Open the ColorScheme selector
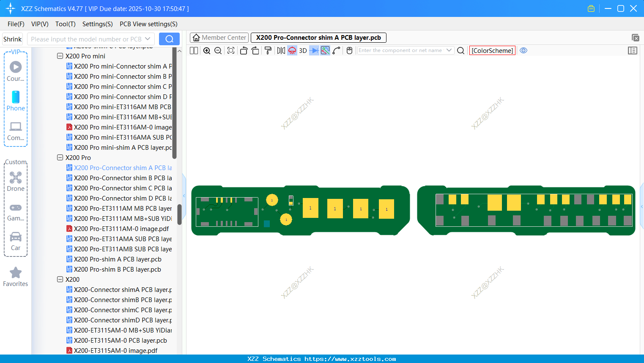The height and width of the screenshot is (363, 644). coord(492,50)
